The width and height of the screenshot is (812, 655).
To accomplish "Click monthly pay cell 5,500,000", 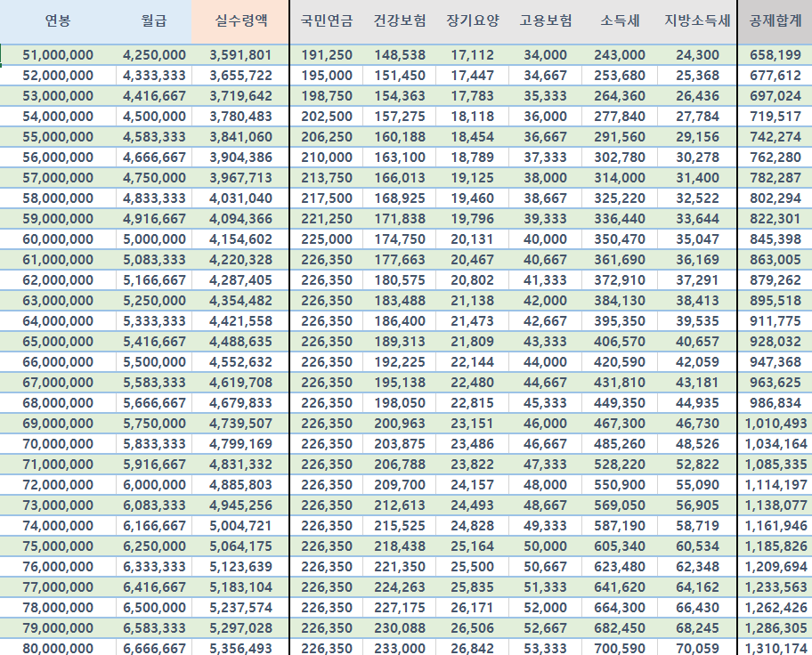I will [154, 362].
